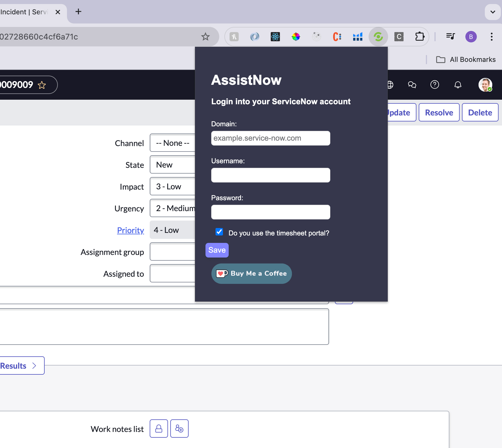Open the Chrome extensions puzzle menu
This screenshot has width=502, height=448.
419,37
